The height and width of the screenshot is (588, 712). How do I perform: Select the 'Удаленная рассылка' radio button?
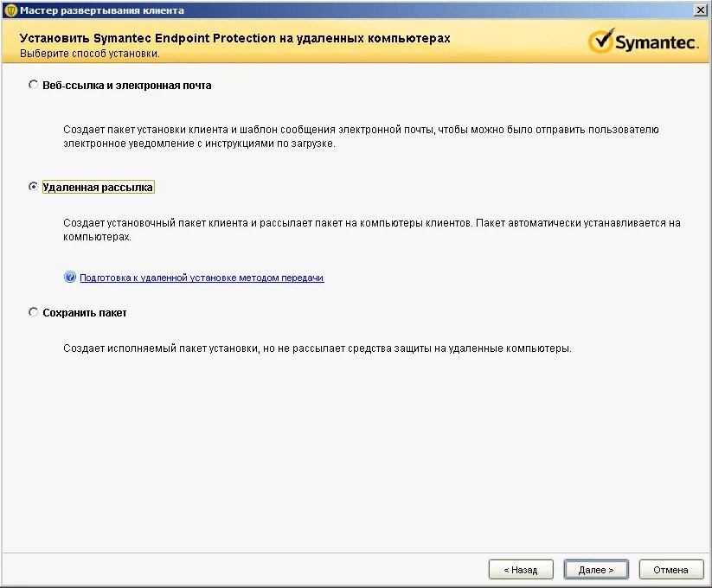(x=33, y=187)
